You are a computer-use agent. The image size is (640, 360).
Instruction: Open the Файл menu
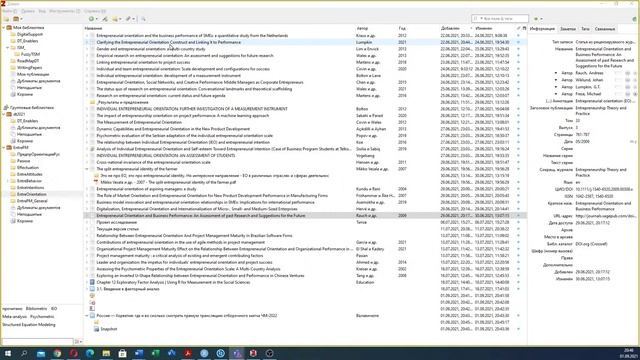coord(9,11)
